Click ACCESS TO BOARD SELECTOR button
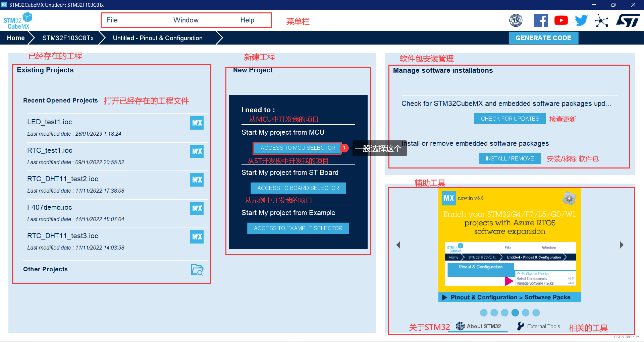The image size is (644, 342). (x=298, y=188)
